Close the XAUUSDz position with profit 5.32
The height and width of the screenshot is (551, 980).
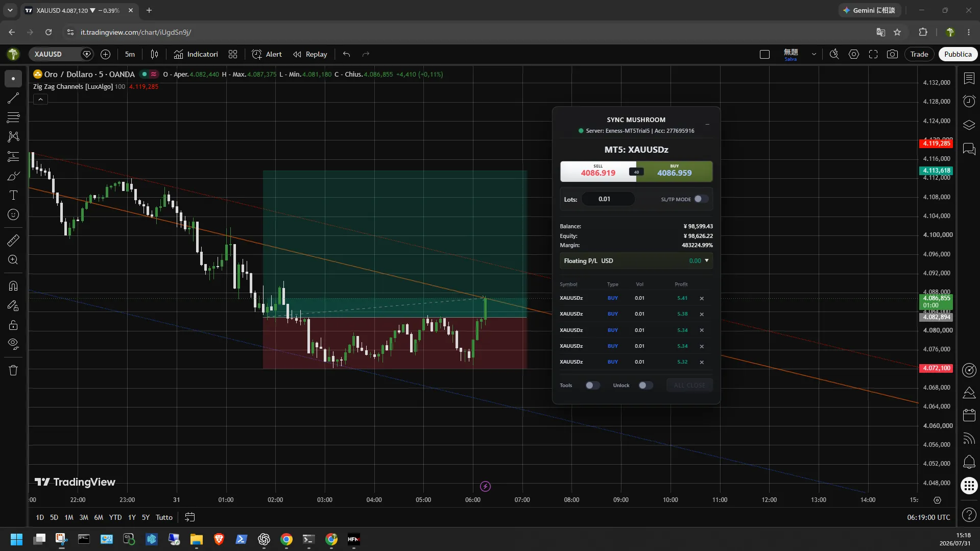(x=702, y=362)
